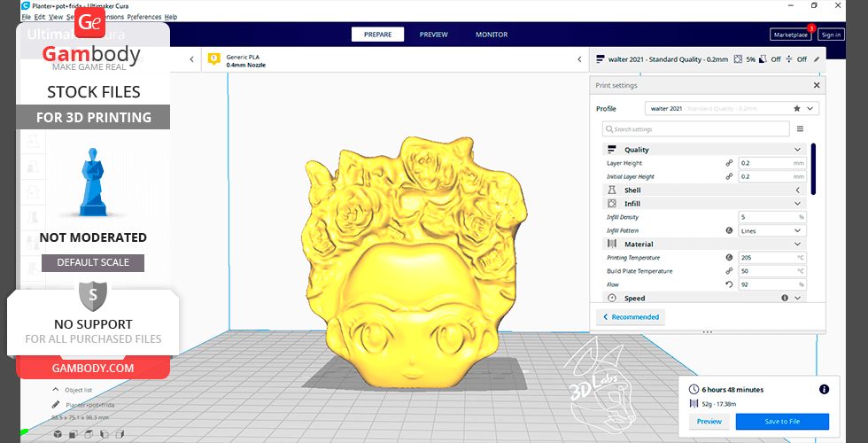Screen dimensions: 868x443
Task: Close the Print settings panel
Action: tap(817, 85)
